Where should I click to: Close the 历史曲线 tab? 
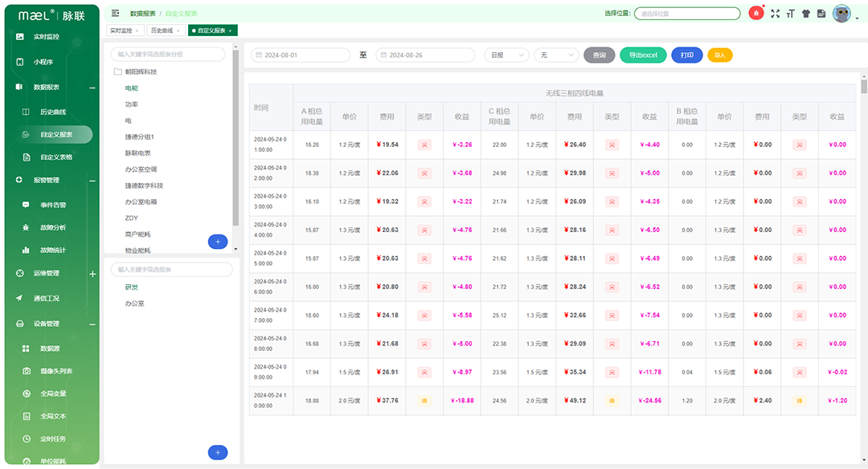click(180, 31)
